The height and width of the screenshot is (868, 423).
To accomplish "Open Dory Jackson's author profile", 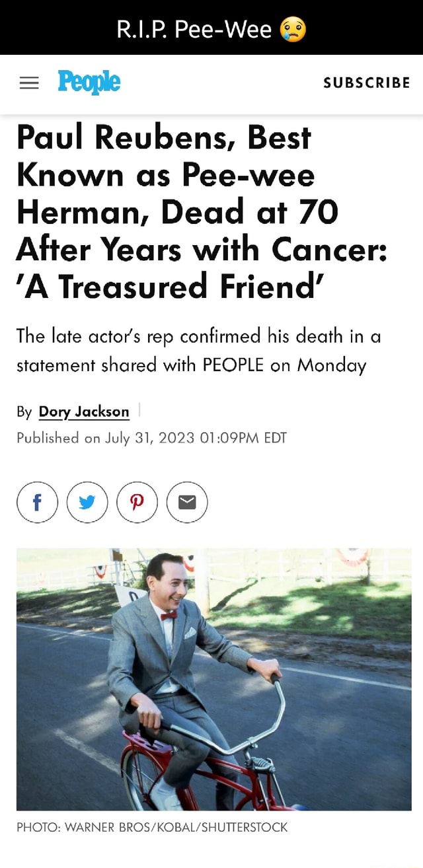I will click(x=83, y=412).
